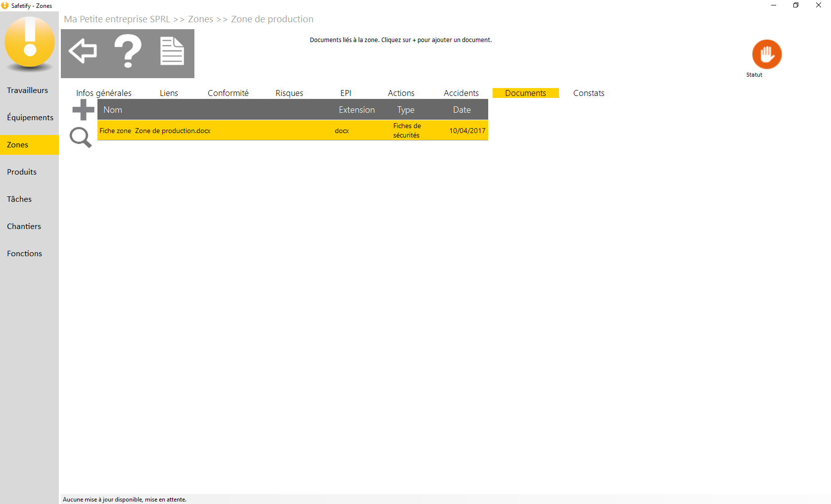The image size is (831, 504).
Task: Sort by the Type column header
Action: click(x=406, y=110)
